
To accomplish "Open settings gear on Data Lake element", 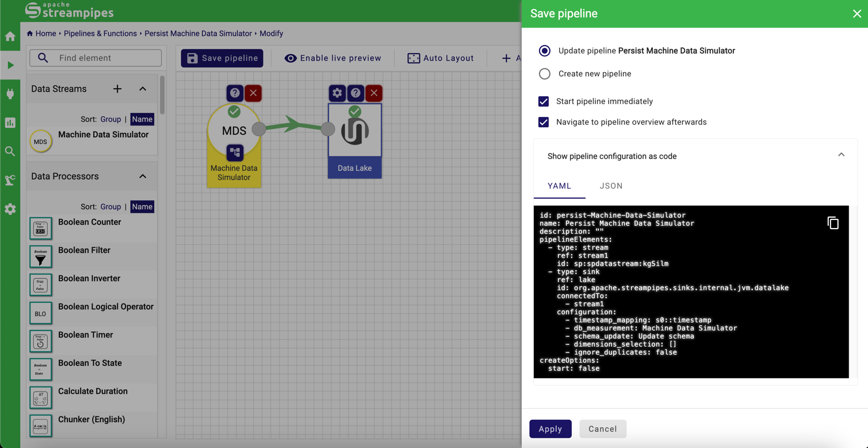I will [x=337, y=93].
